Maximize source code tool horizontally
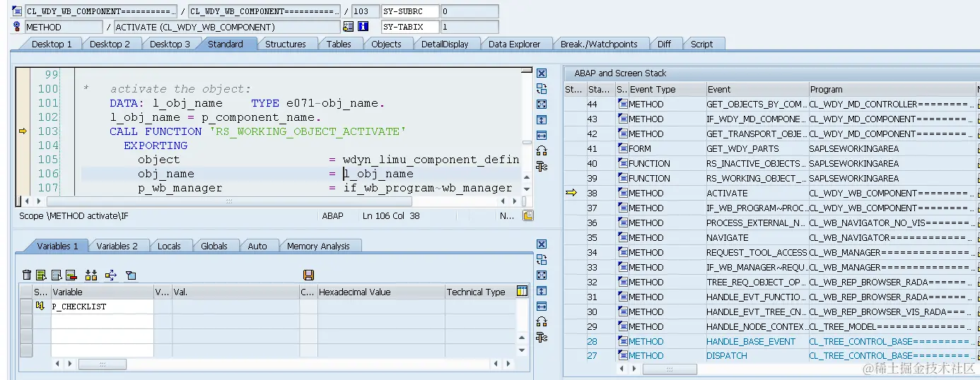Screen dimensions: 980x380 (542, 136)
